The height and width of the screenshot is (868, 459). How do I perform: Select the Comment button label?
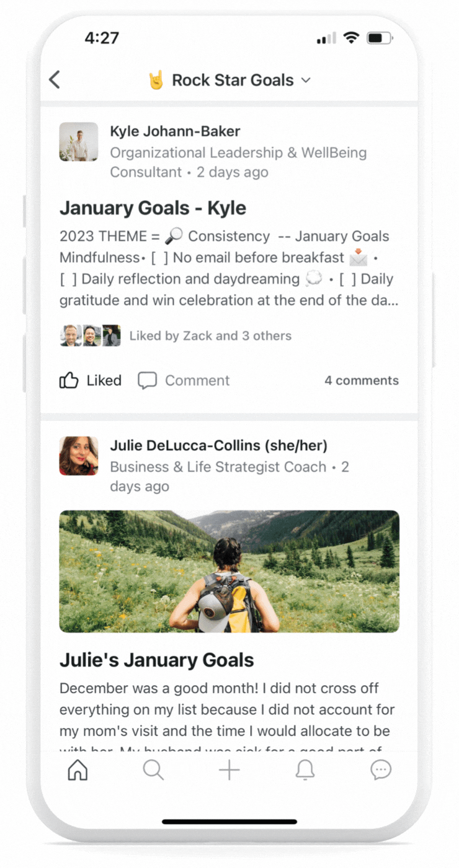pos(197,381)
